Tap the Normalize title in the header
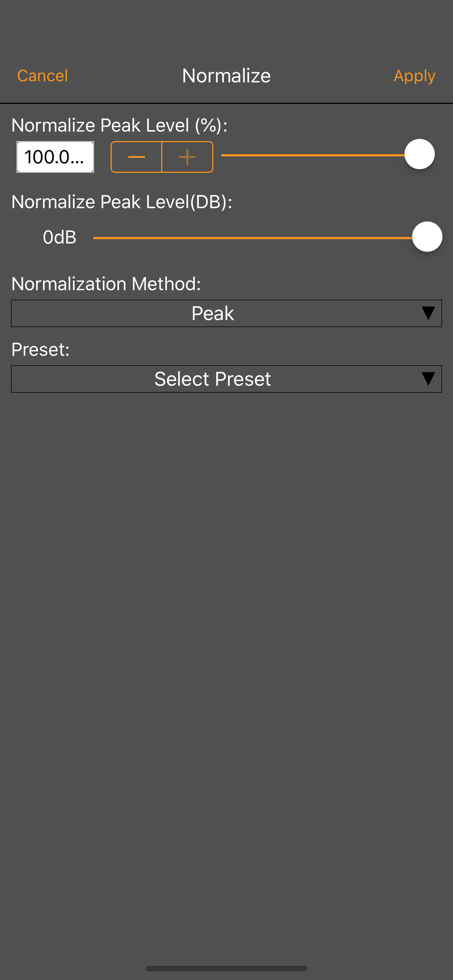 [226, 76]
